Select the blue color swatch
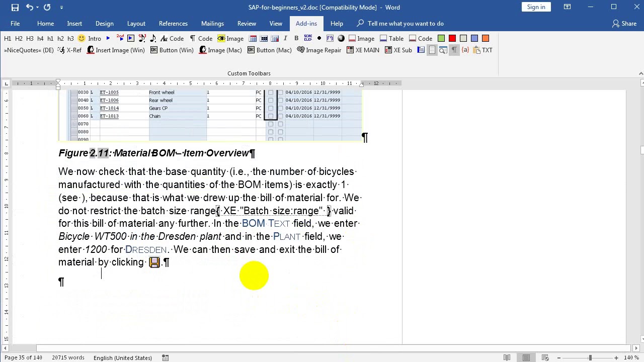The image size is (644, 362). (x=474, y=38)
